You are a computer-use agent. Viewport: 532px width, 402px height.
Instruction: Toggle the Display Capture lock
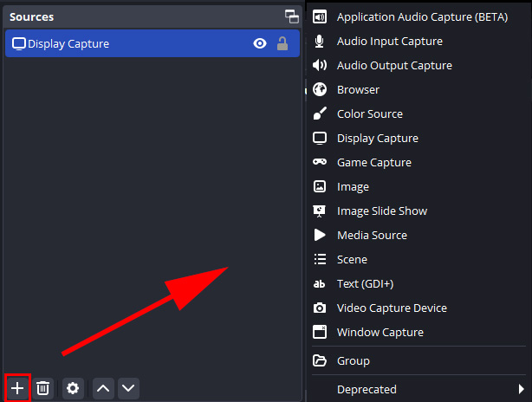click(x=282, y=43)
